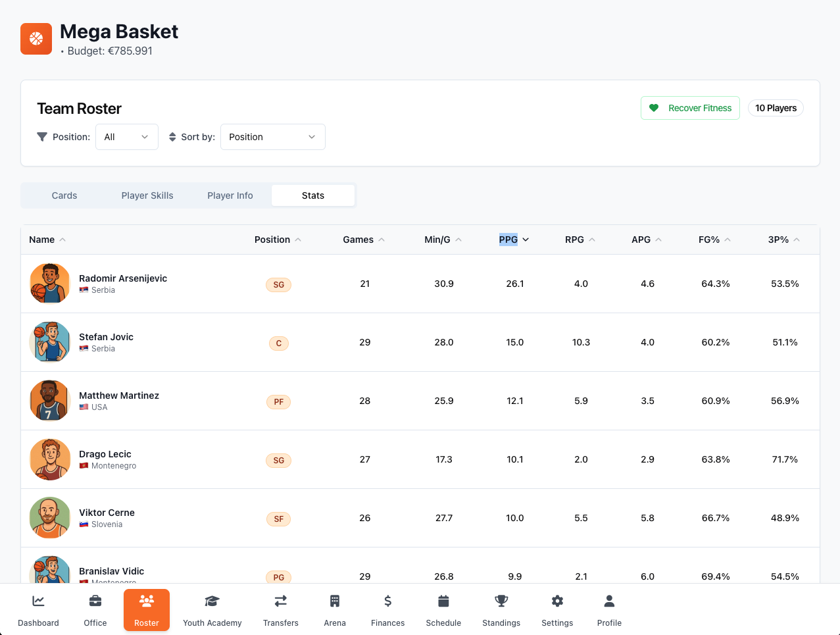
Task: Open the Sort by dropdown
Action: [273, 137]
